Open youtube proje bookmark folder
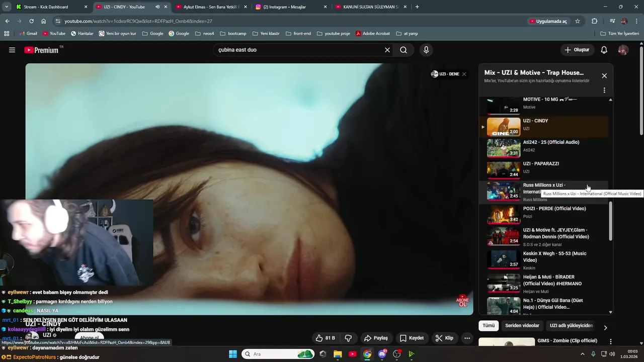 (x=333, y=33)
